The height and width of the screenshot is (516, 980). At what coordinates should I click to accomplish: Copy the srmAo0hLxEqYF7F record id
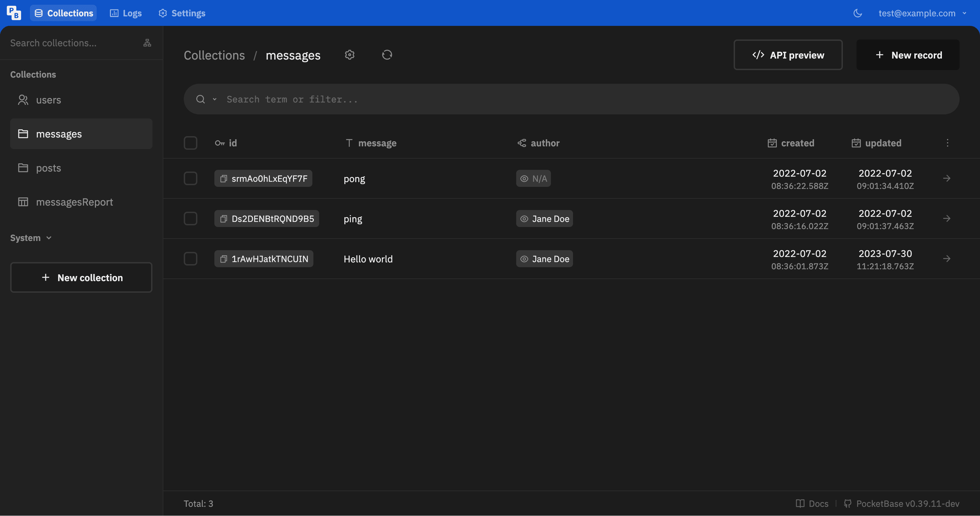(224, 178)
